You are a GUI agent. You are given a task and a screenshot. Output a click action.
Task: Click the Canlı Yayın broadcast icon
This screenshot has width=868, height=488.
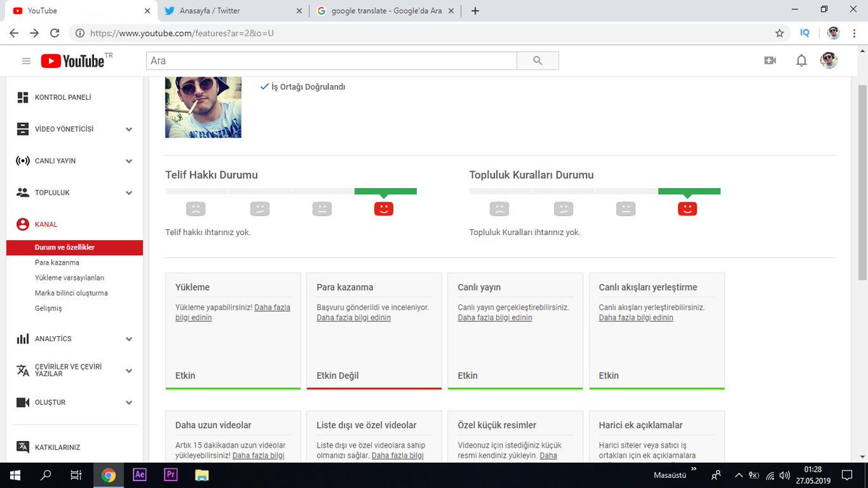(22, 160)
